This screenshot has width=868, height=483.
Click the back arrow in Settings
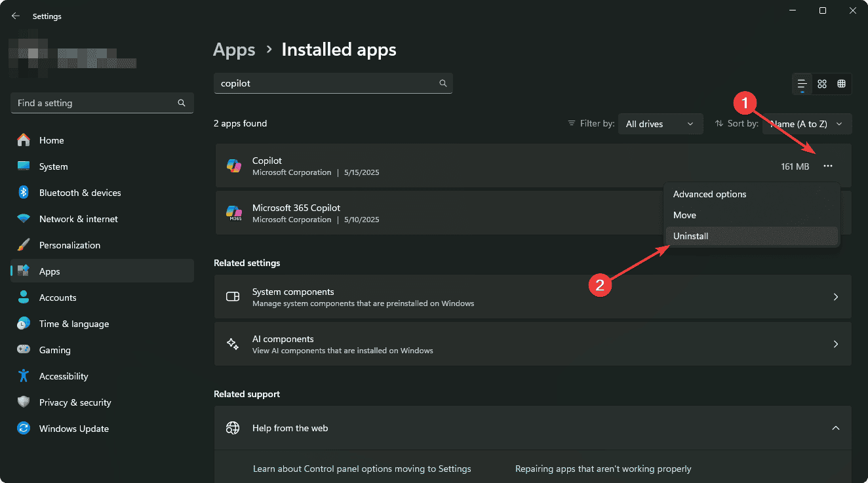[x=16, y=16]
